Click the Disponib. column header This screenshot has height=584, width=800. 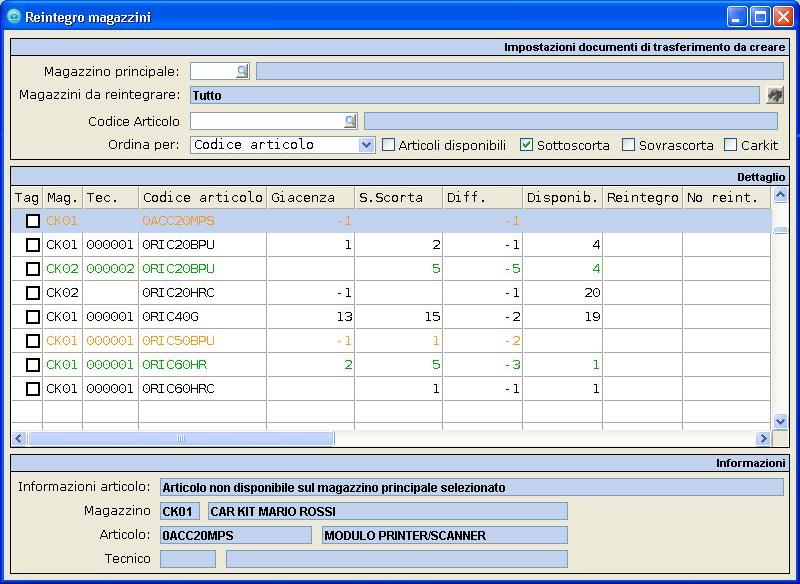pos(563,197)
